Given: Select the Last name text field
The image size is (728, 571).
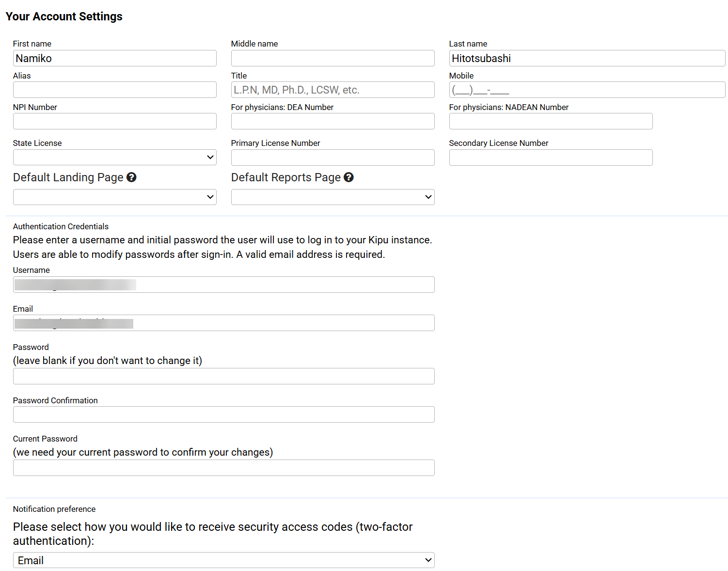Looking at the screenshot, I should (586, 58).
